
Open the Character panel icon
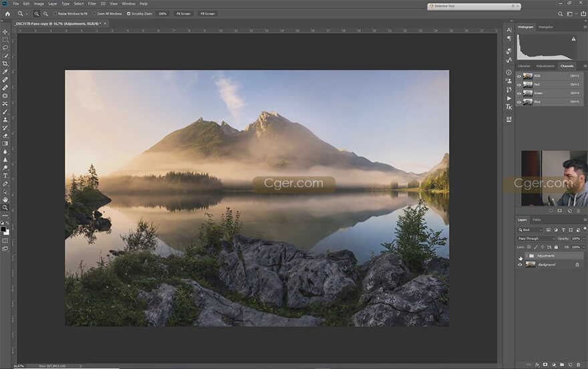[509, 30]
